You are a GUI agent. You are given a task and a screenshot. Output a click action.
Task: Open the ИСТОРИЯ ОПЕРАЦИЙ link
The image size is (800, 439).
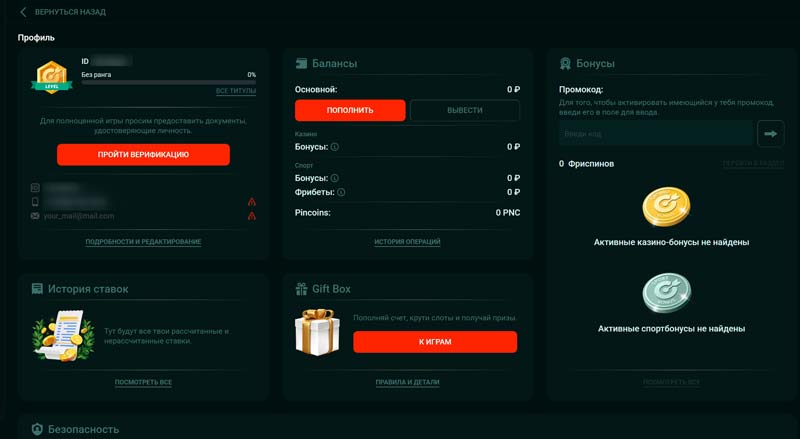pyautogui.click(x=407, y=242)
